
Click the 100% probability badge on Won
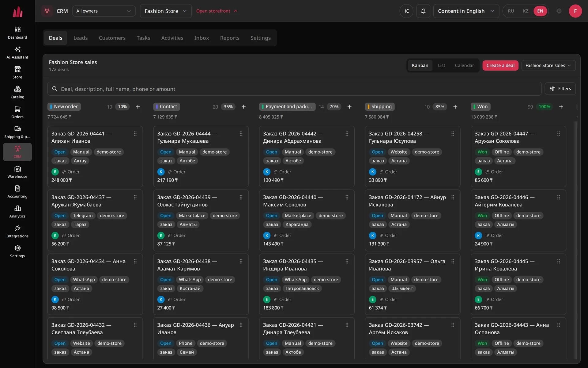tap(544, 107)
